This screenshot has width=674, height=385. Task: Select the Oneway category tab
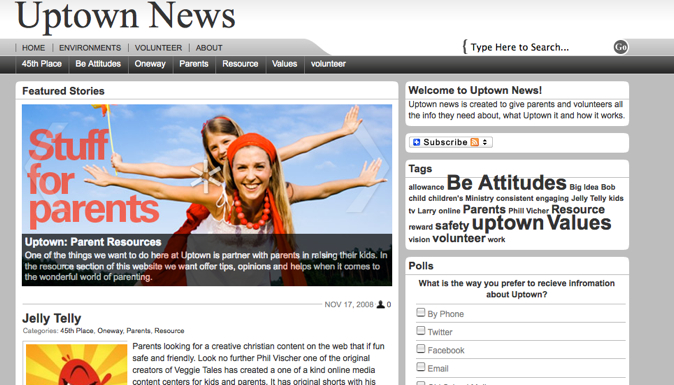pos(150,64)
